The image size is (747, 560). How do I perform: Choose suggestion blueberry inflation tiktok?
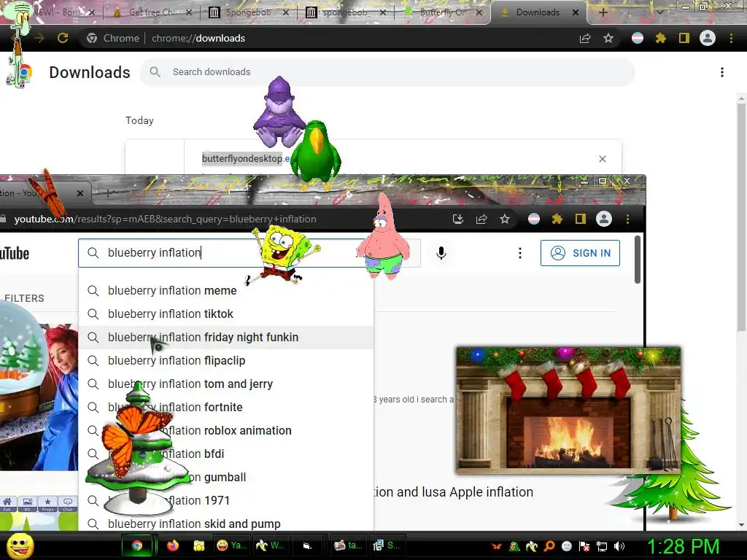[x=226, y=314]
